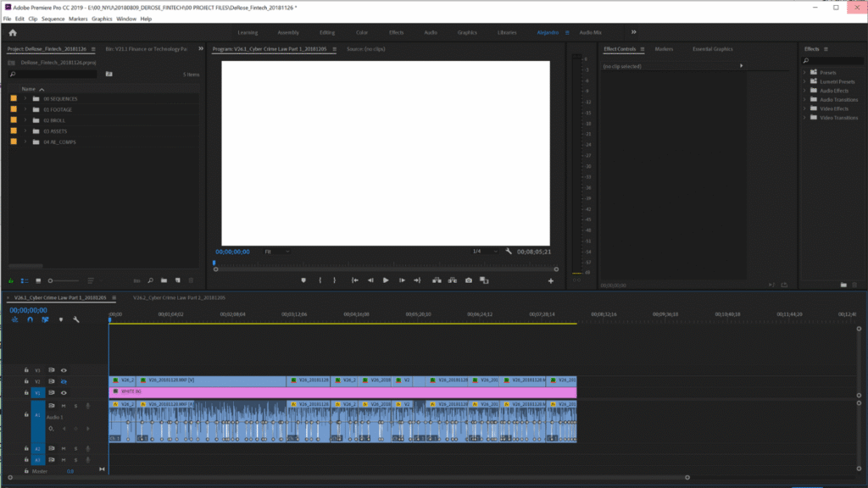
Task: Click the Effects panel search field
Action: click(x=832, y=61)
